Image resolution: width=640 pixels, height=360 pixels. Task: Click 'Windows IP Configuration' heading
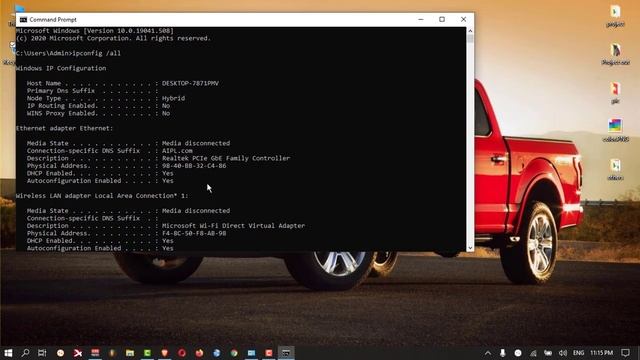click(61, 68)
